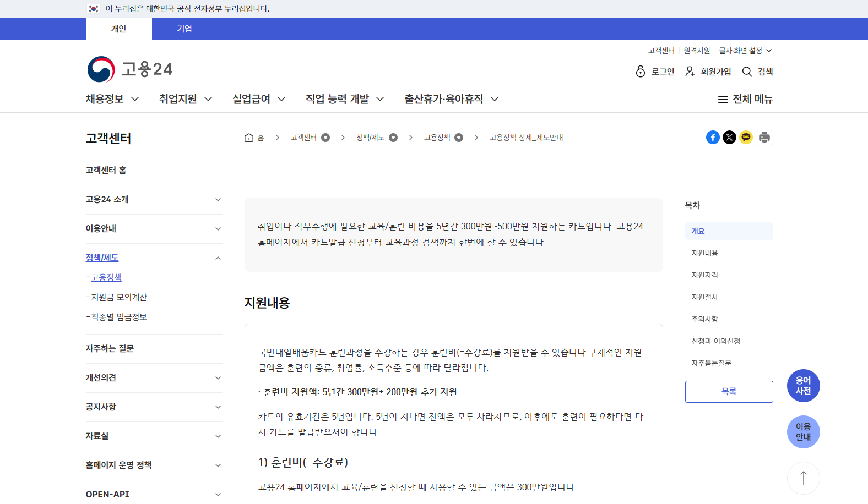Click the scroll-to-top arrow button
Viewport: 868px width, 504px height.
[803, 478]
